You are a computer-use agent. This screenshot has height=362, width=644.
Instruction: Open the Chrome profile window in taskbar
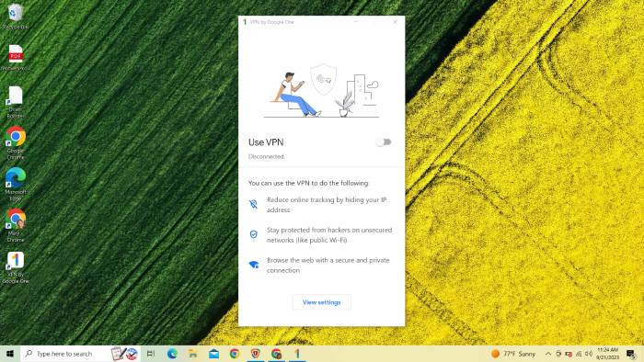[276, 354]
